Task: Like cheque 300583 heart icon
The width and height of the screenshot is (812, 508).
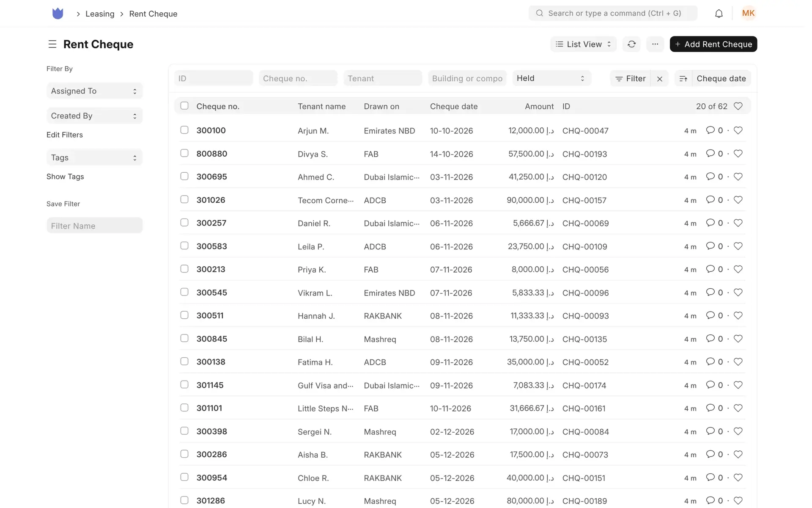Action: click(x=738, y=246)
